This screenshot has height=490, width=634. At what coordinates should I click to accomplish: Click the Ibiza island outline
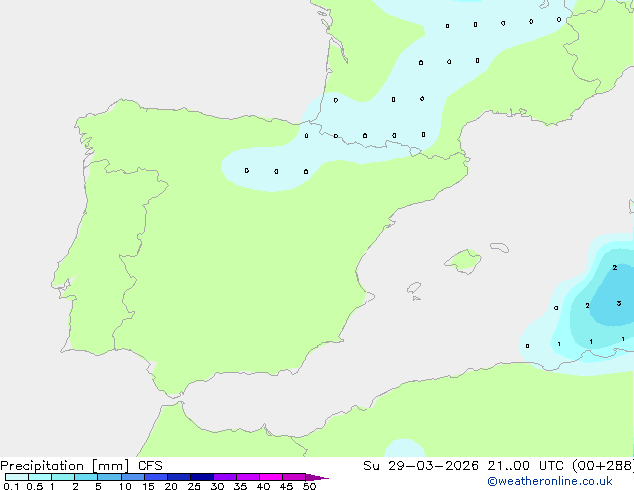[414, 288]
